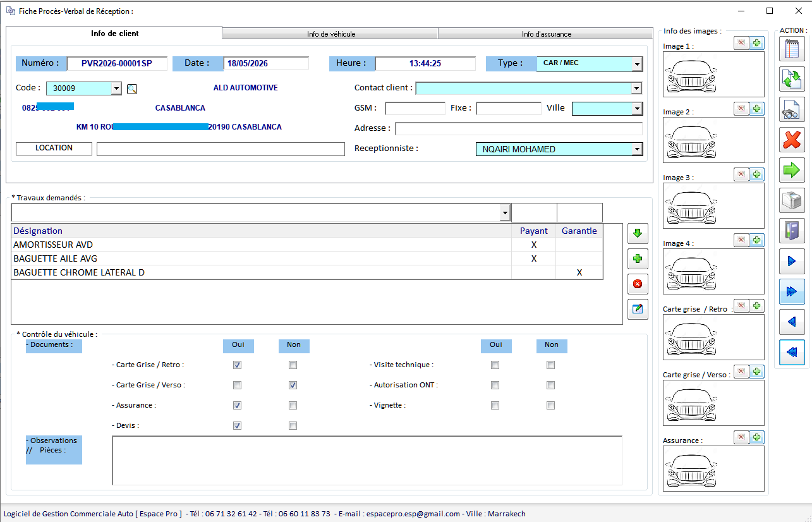
Task: Open the Receptionniste dropdown showing NQAIRI MOHAMED
Action: pyautogui.click(x=637, y=149)
